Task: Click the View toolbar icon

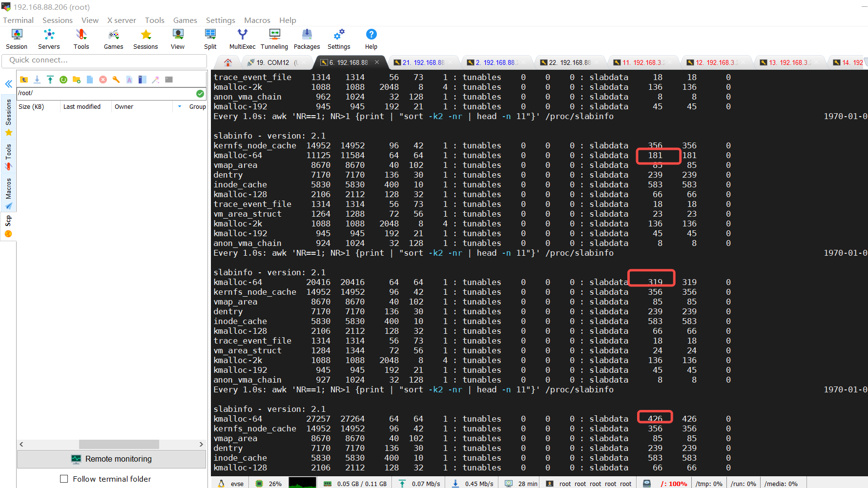Action: pos(178,39)
